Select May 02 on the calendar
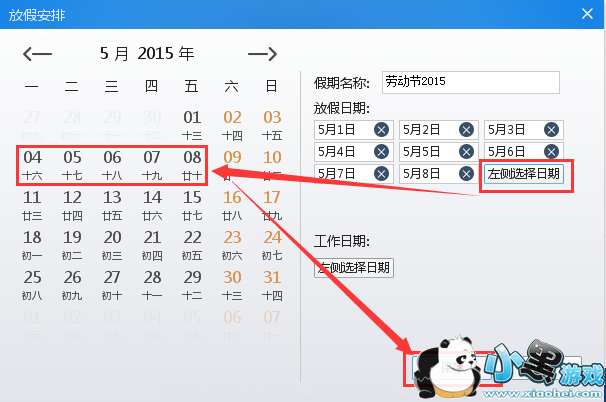Viewport: 606px width, 402px height. click(x=232, y=125)
